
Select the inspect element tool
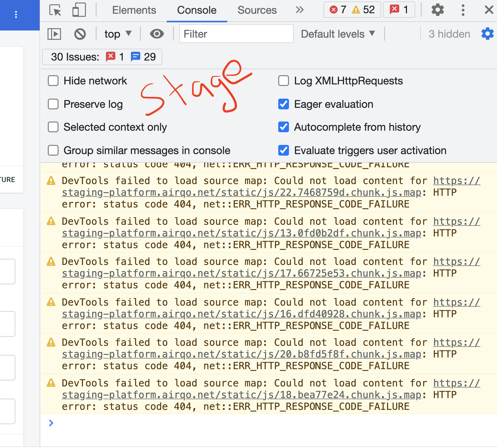pyautogui.click(x=55, y=10)
